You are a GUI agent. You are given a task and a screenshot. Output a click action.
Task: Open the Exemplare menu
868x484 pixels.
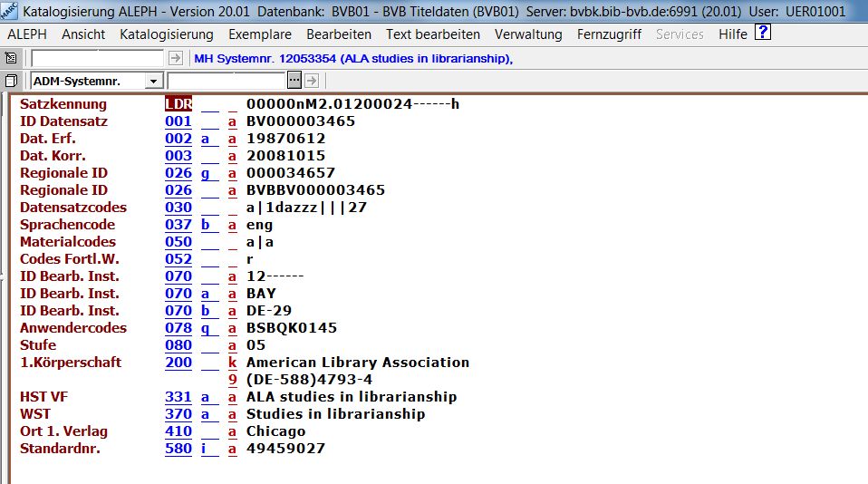click(259, 34)
